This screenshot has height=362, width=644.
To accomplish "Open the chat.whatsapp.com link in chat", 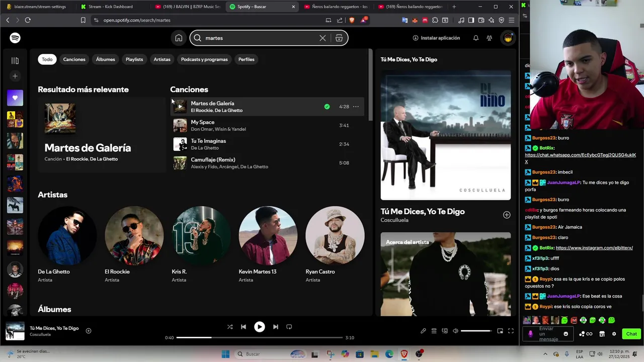I will [581, 158].
